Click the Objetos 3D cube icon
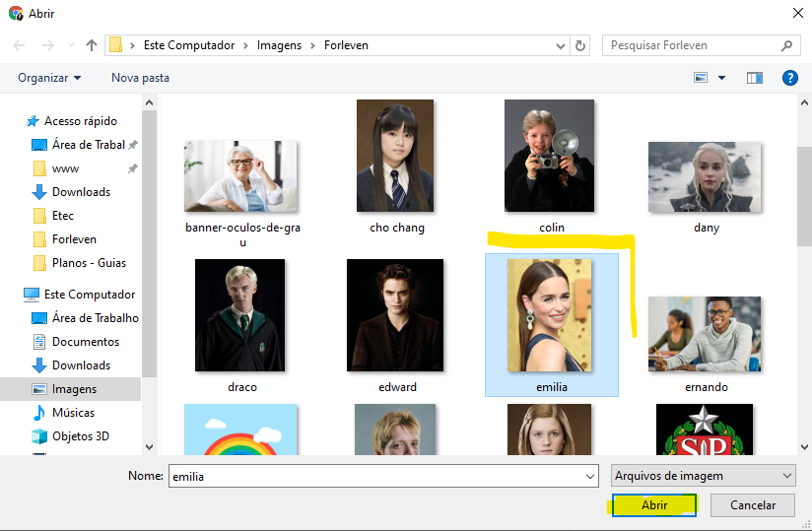The width and height of the screenshot is (812, 531). coord(39,436)
